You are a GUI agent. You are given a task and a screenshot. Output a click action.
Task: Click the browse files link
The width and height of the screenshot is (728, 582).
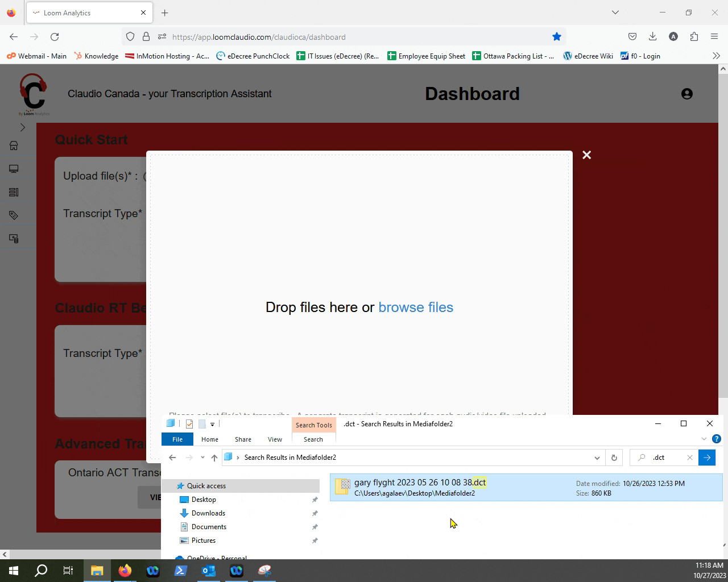416,307
